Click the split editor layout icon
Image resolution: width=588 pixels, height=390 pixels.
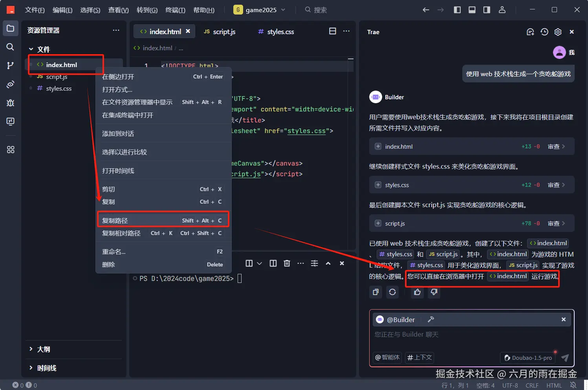[333, 31]
